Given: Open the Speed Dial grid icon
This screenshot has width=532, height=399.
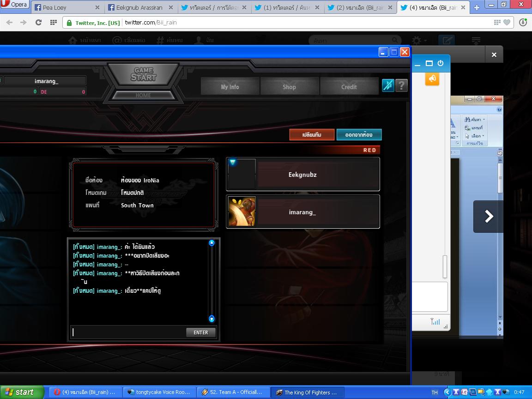Looking at the screenshot, I should (x=53, y=22).
